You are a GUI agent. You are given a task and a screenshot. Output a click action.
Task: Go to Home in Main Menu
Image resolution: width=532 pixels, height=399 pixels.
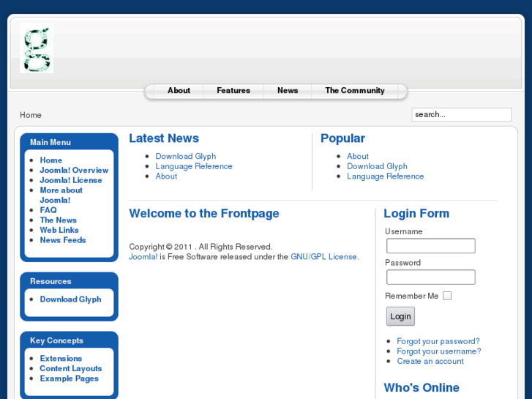pyautogui.click(x=51, y=160)
